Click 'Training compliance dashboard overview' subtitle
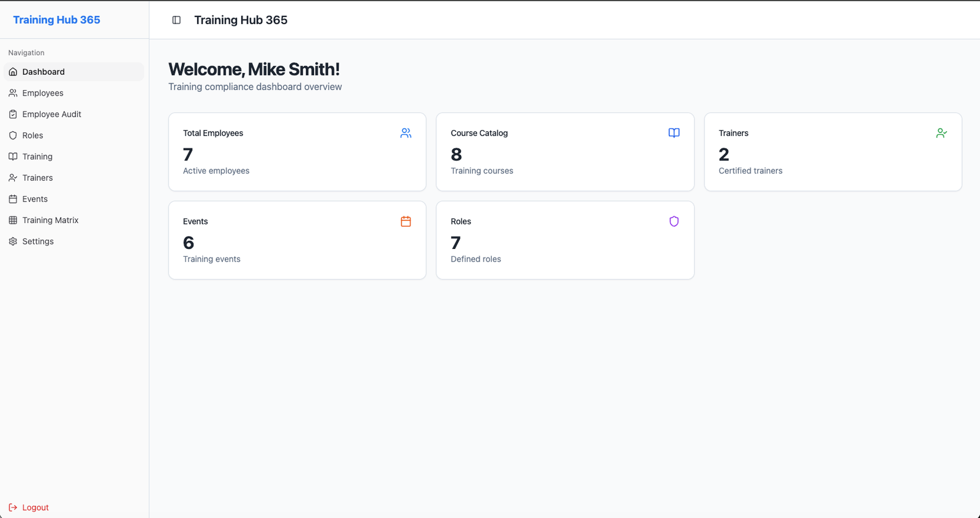 (x=255, y=87)
